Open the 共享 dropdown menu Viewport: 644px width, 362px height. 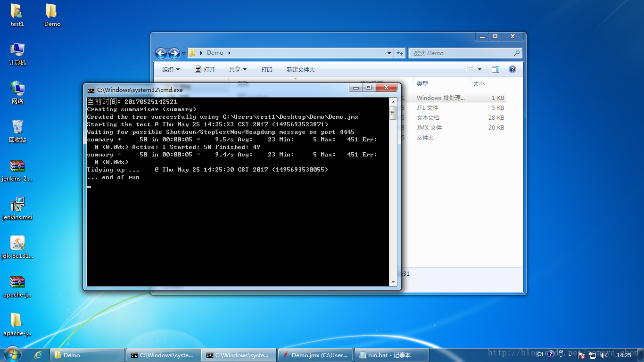coord(238,69)
